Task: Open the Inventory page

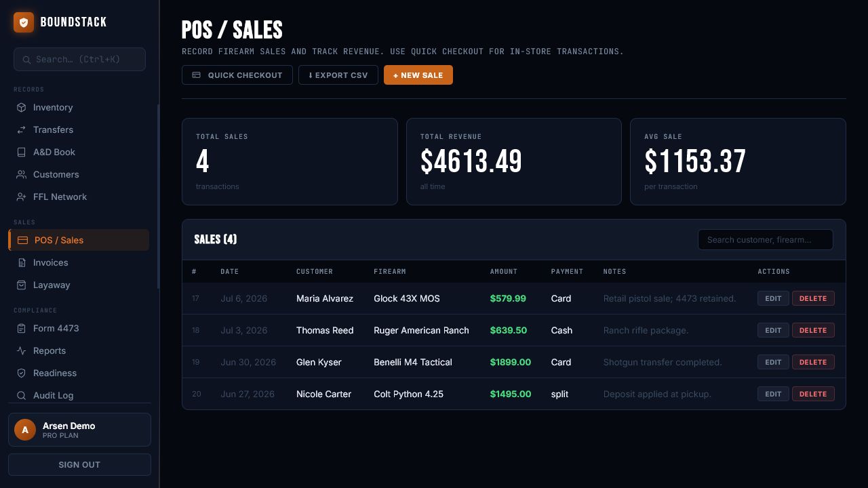Action: click(79, 107)
